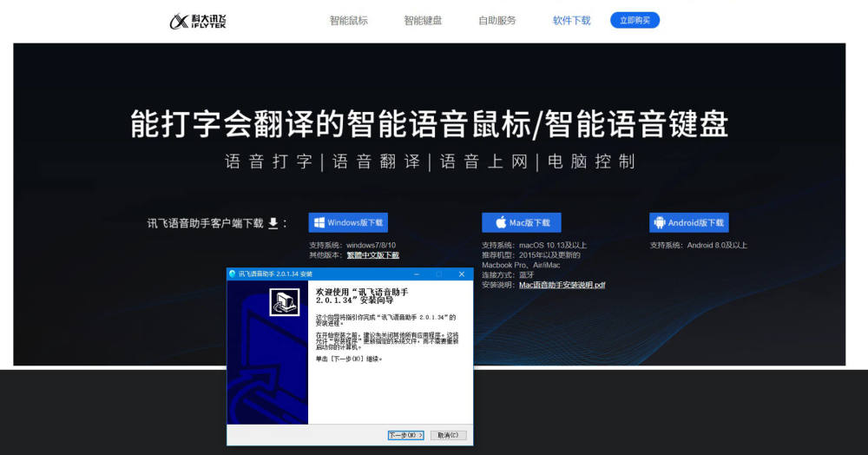Open the 智能鼠标 menu item

(349, 21)
